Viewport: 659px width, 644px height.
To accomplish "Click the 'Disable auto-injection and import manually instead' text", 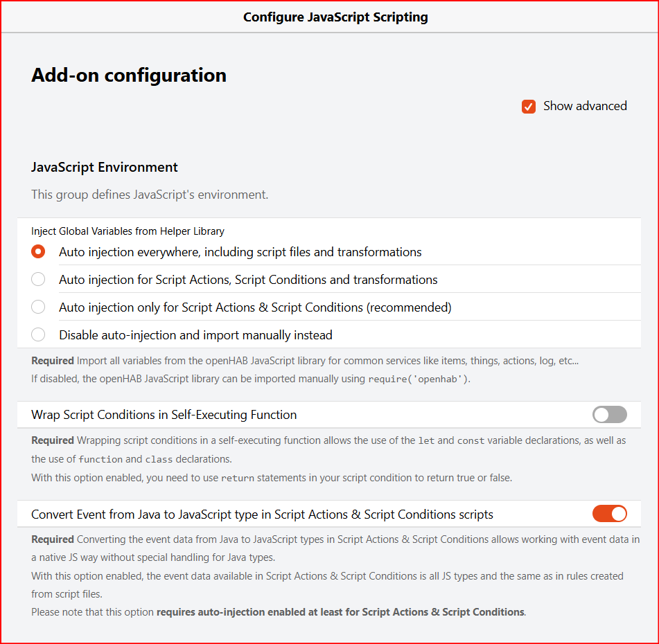I will pos(195,335).
